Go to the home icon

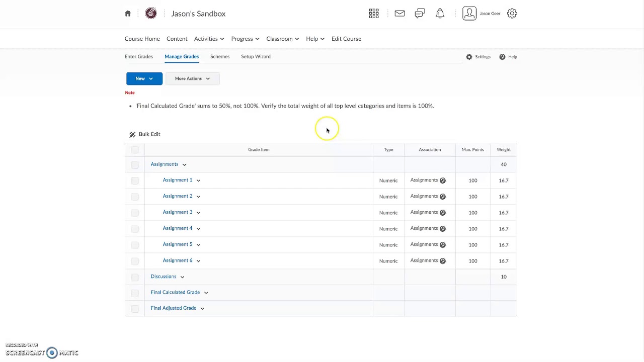128,14
